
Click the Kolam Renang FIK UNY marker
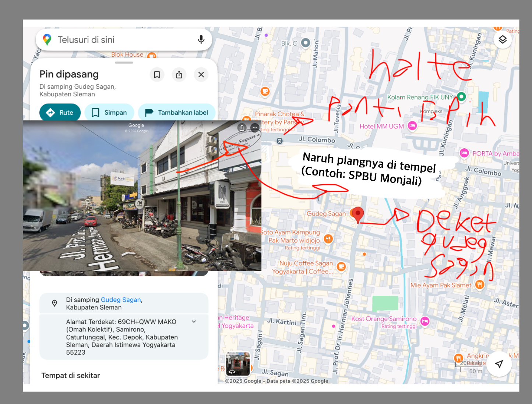point(461,96)
